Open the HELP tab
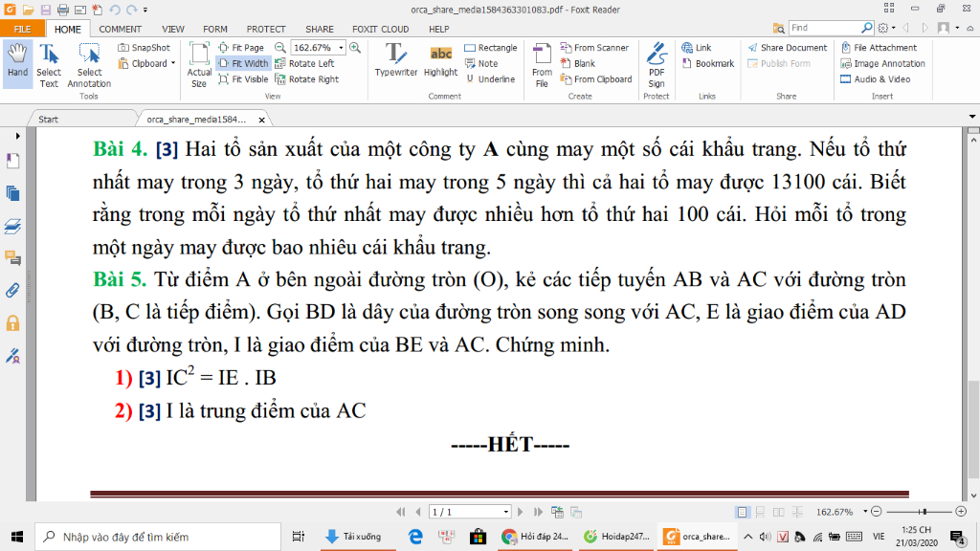This screenshot has width=980, height=551. (x=438, y=29)
